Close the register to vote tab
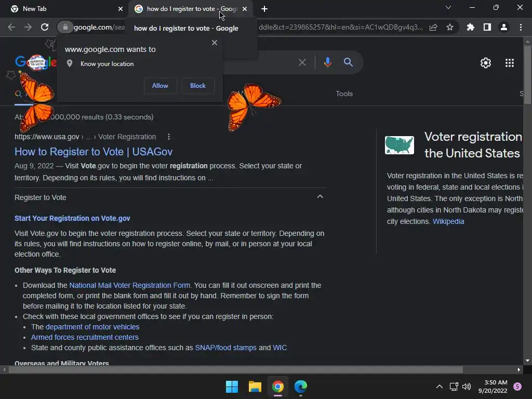 245,9
